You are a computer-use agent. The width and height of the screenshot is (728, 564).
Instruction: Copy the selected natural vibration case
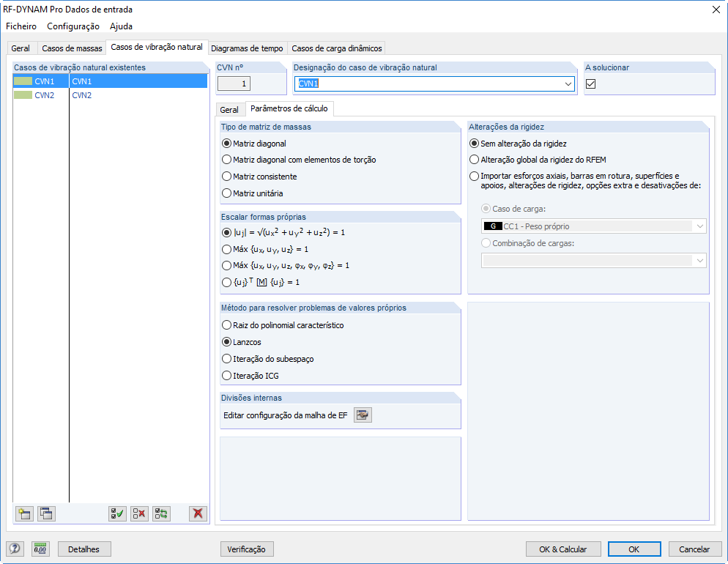(x=46, y=513)
